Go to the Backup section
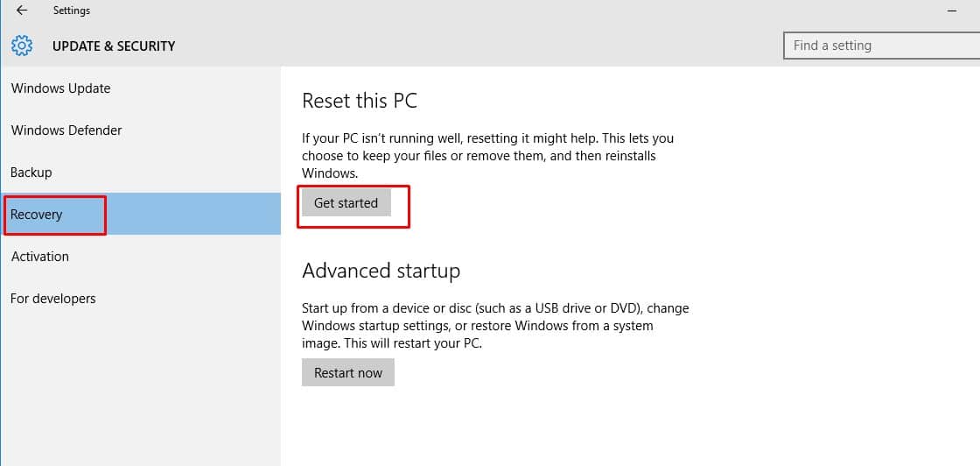 (x=31, y=173)
